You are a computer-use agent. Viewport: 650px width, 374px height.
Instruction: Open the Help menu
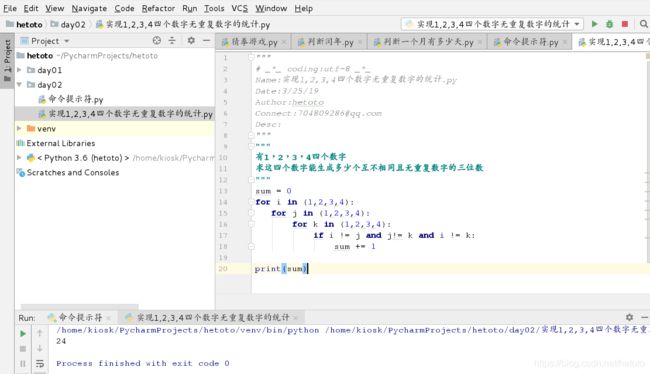[x=303, y=8]
